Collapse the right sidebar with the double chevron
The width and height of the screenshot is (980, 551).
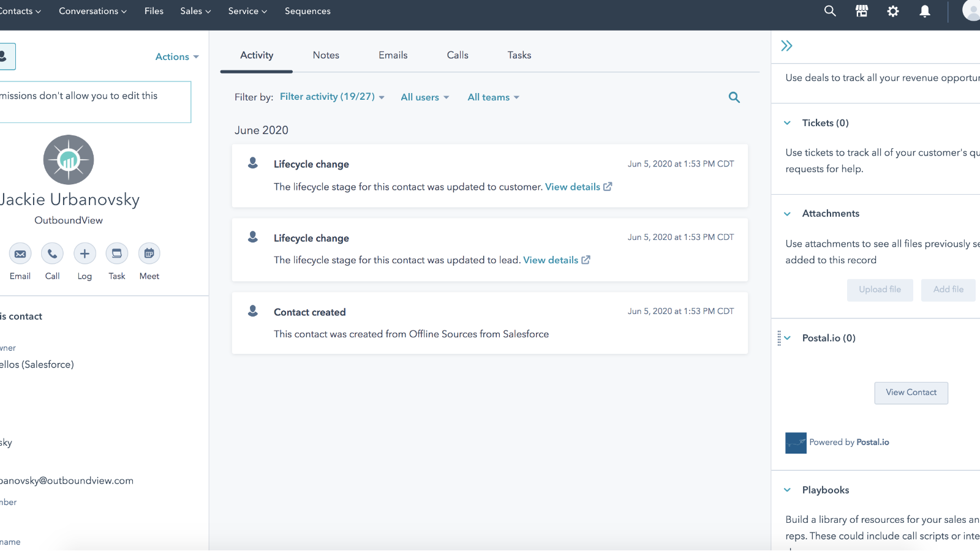(786, 45)
